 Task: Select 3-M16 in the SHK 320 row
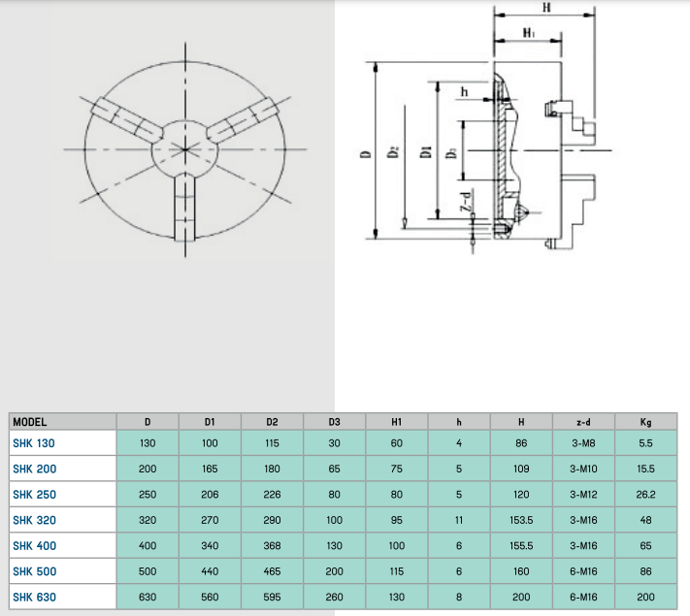583,520
